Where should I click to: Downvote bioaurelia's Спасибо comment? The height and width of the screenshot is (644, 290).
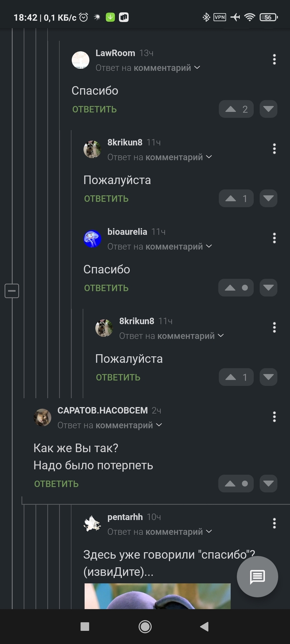coord(268,288)
